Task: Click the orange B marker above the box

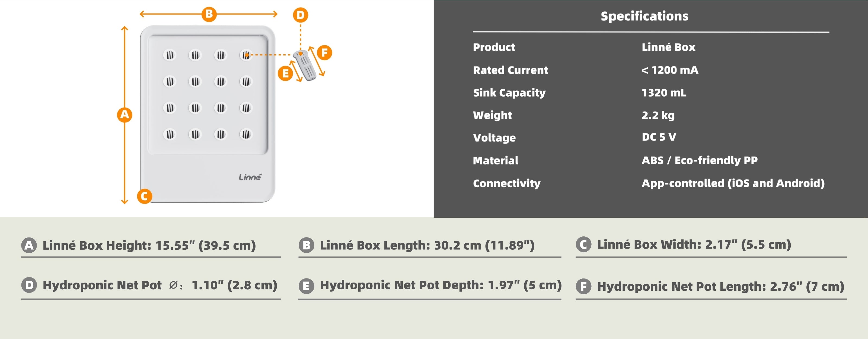Action: (209, 14)
